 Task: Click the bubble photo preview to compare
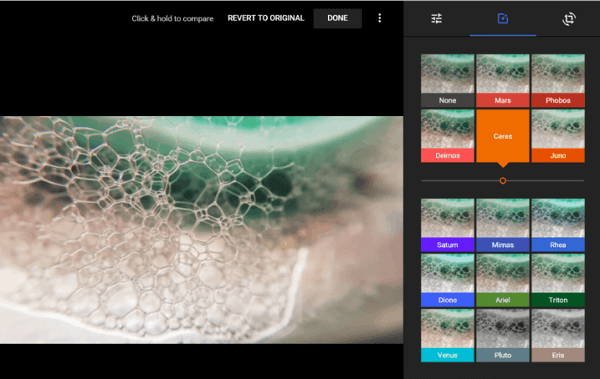(x=201, y=230)
